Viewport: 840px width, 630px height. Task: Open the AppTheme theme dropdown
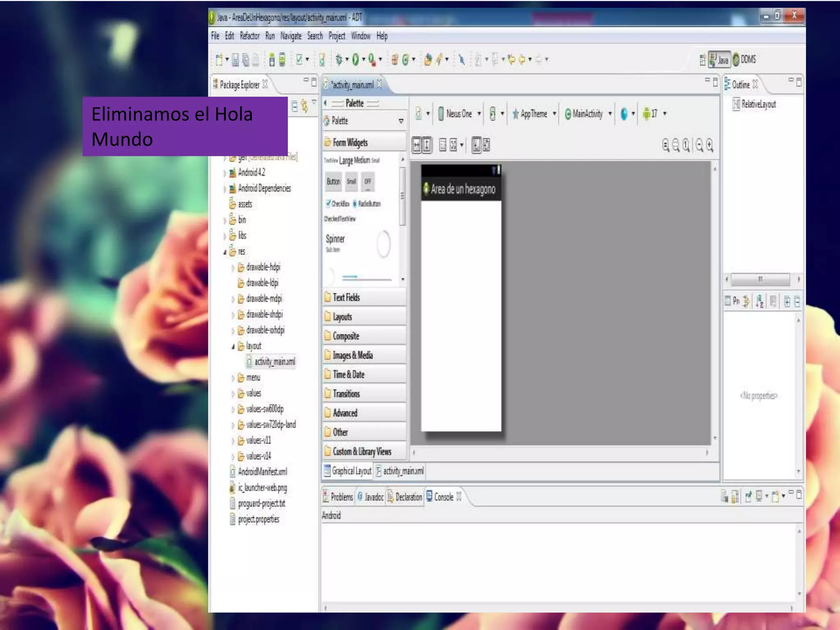coord(534,114)
